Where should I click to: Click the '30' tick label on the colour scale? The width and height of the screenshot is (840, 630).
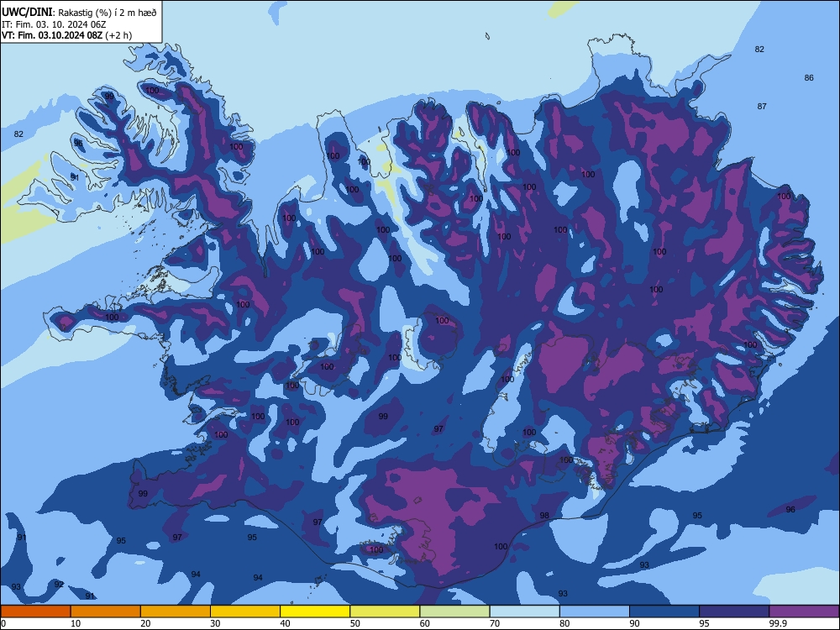click(x=215, y=623)
